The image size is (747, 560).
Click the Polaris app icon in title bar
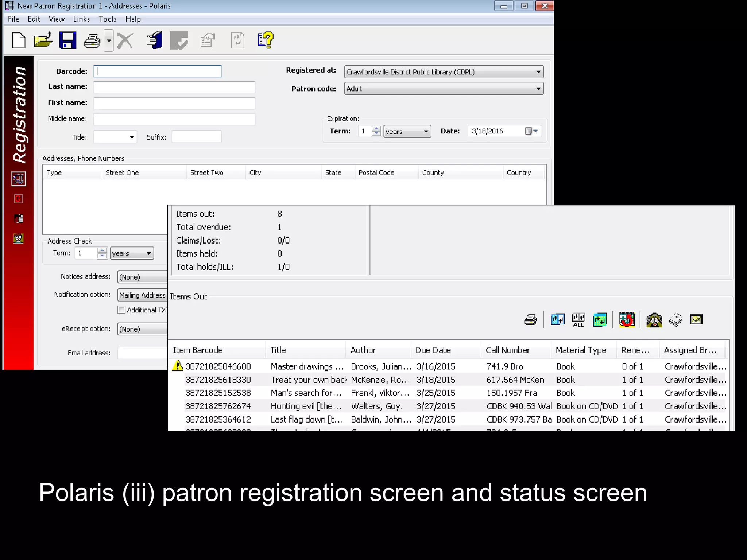tap(9, 6)
